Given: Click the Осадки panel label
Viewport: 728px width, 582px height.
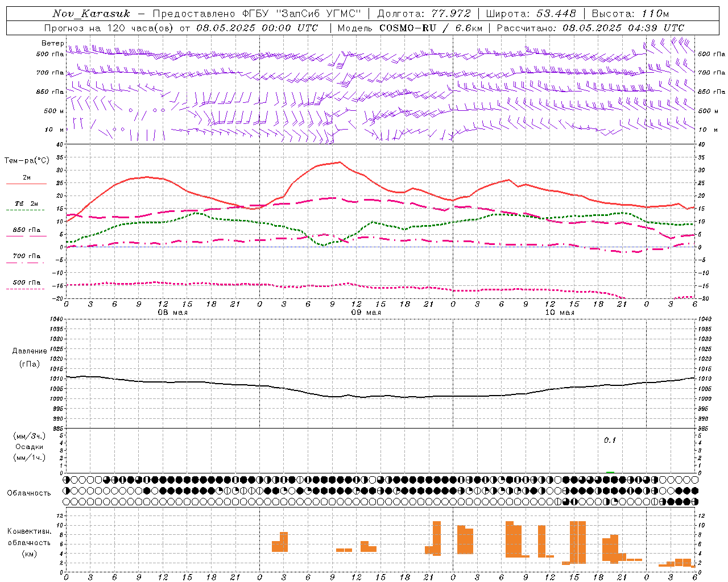Looking at the screenshot, I should point(29,447).
